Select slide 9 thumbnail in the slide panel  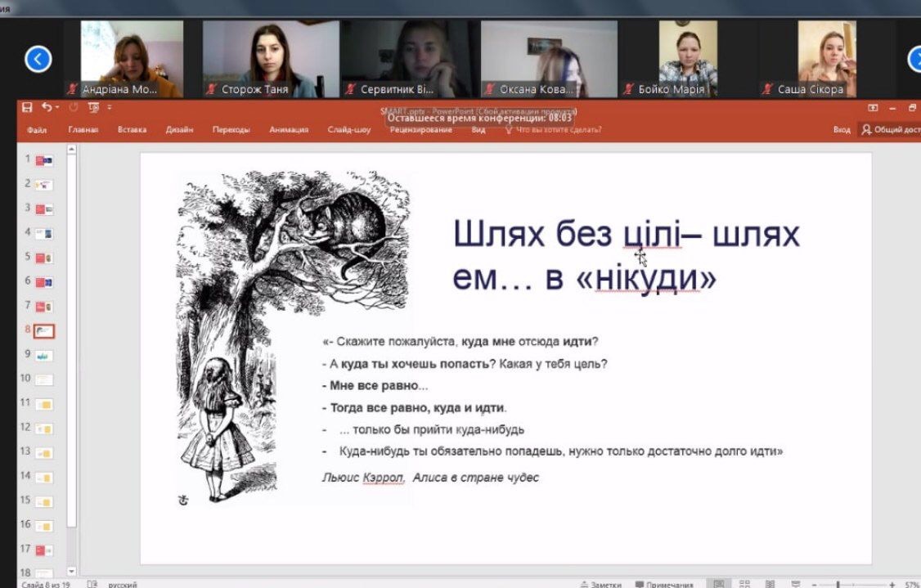point(44,356)
